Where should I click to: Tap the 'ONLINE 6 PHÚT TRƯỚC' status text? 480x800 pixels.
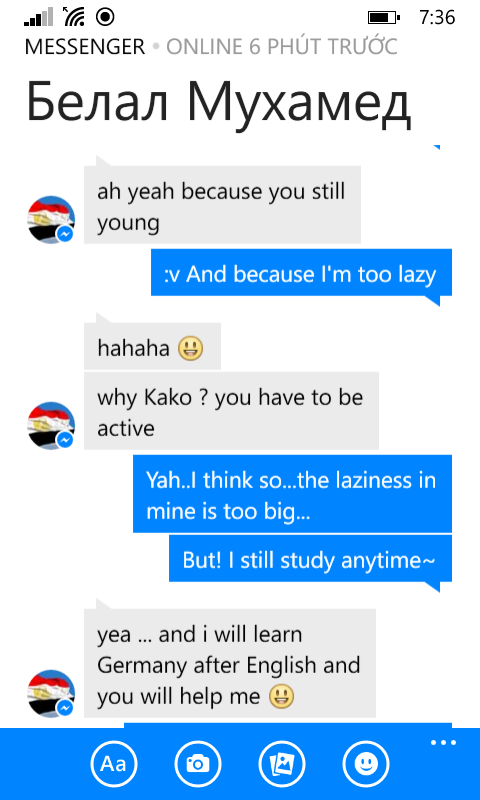(282, 47)
